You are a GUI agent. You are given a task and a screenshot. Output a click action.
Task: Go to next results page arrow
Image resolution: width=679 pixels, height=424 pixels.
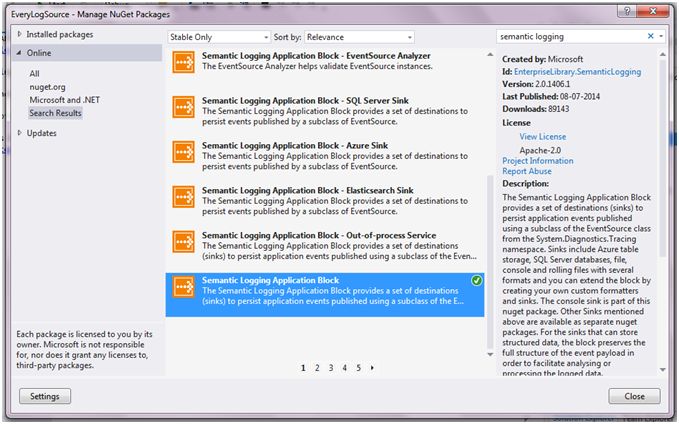click(372, 368)
